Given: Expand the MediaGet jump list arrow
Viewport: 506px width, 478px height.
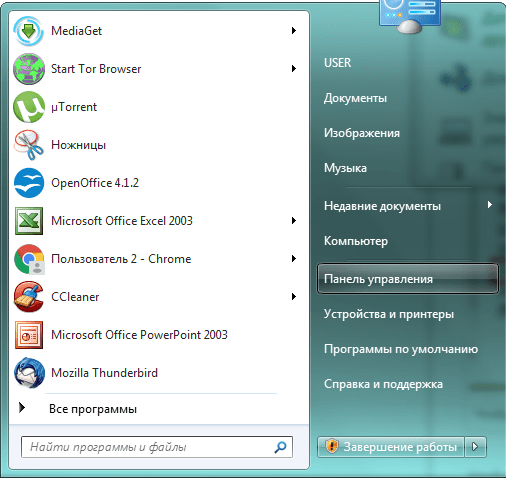Looking at the screenshot, I should 294,31.
